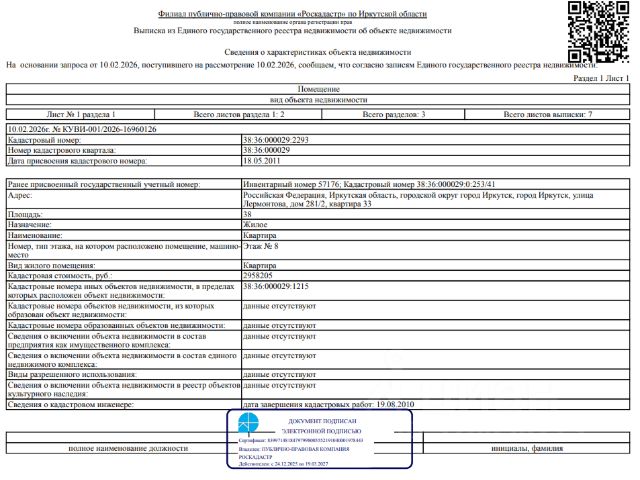Select the Roskadastr branch header line
The width and height of the screenshot is (640, 480).
coord(292,14)
